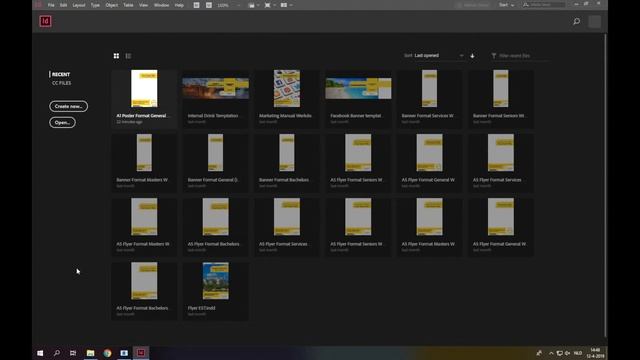Open the Marketing Manual Website file

point(287,99)
